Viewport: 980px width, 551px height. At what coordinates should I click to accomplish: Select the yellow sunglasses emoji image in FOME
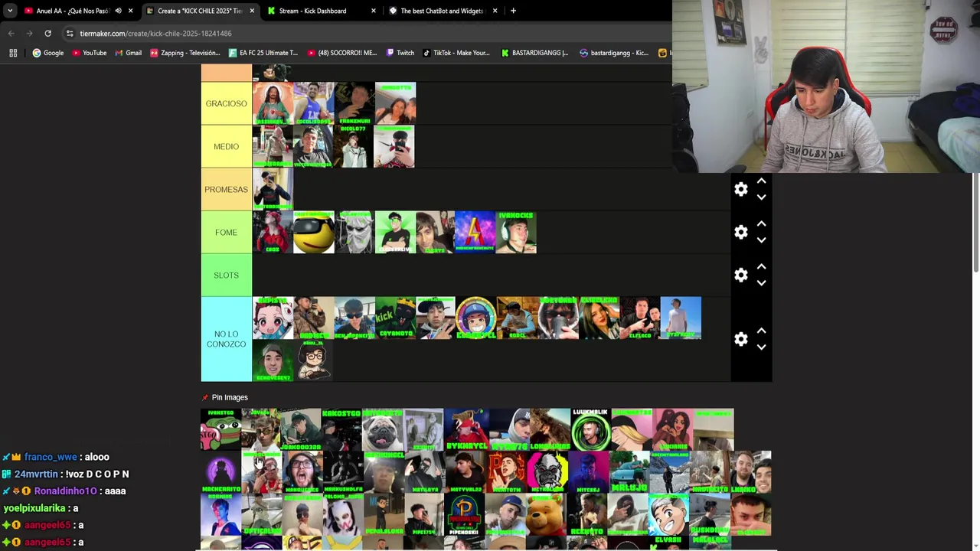tap(314, 233)
